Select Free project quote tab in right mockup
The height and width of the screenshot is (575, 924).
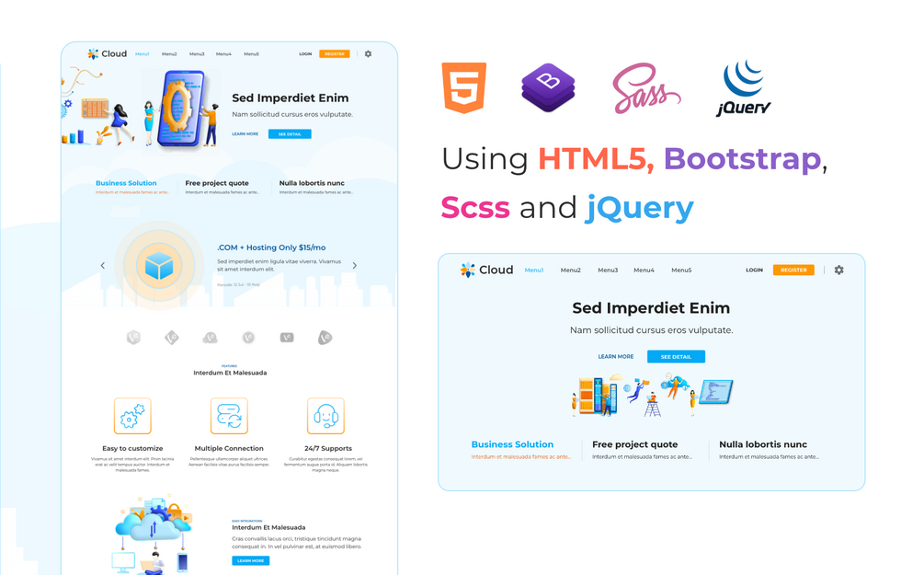tap(642, 449)
